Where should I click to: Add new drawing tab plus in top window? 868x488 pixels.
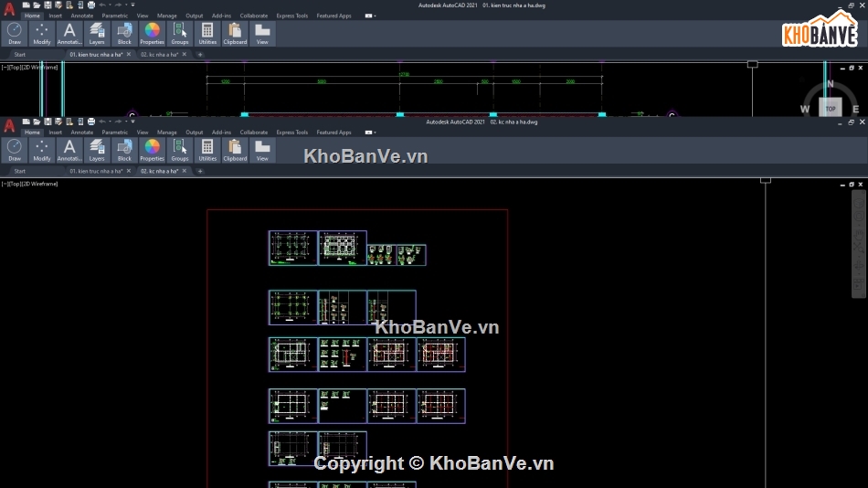point(200,55)
